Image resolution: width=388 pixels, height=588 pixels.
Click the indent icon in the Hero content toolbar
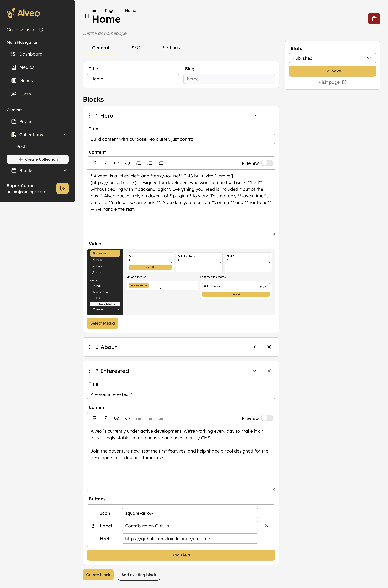tap(139, 163)
